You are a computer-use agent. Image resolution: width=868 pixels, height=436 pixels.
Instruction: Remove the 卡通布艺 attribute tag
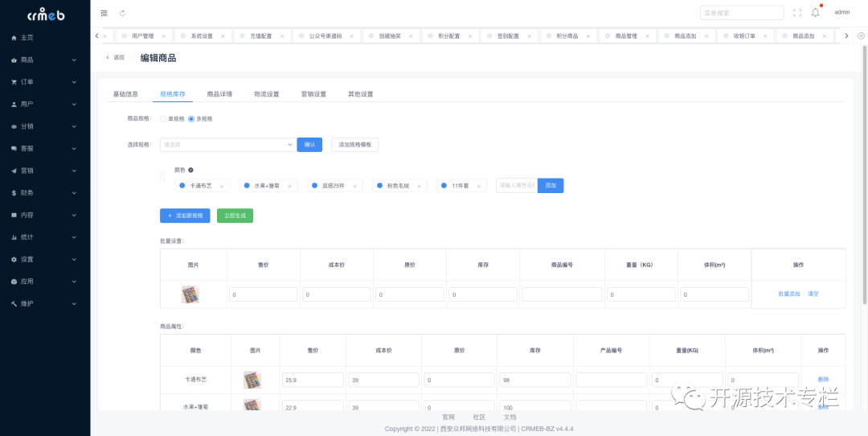222,186
